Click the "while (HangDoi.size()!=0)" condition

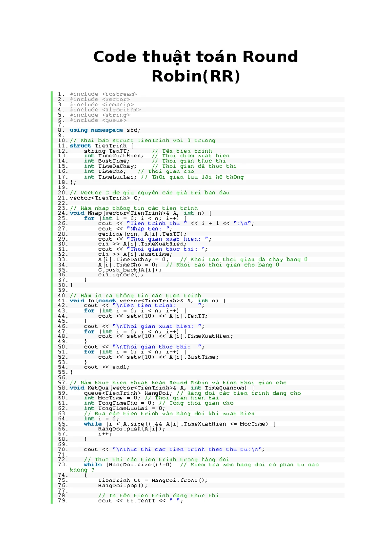coord(128,464)
